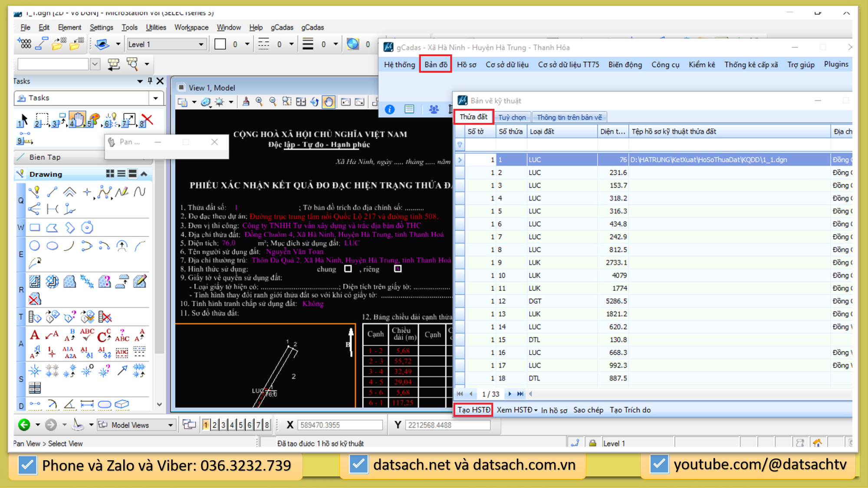Click the Tạo HSTĐ button
Viewport: 868px width, 488px height.
coord(473,410)
